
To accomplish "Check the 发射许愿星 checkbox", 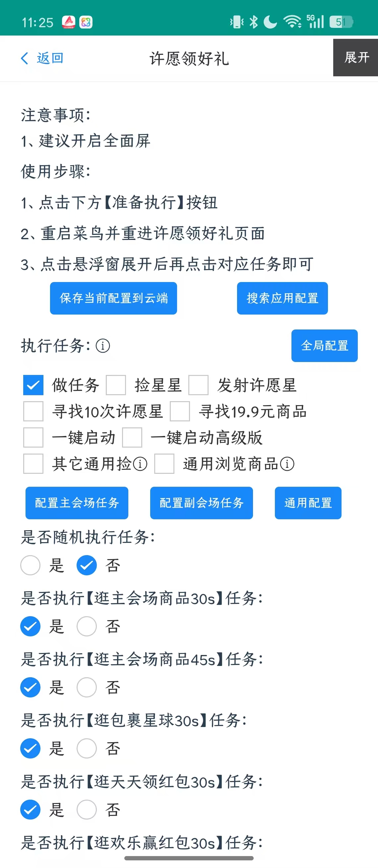I will point(198,385).
